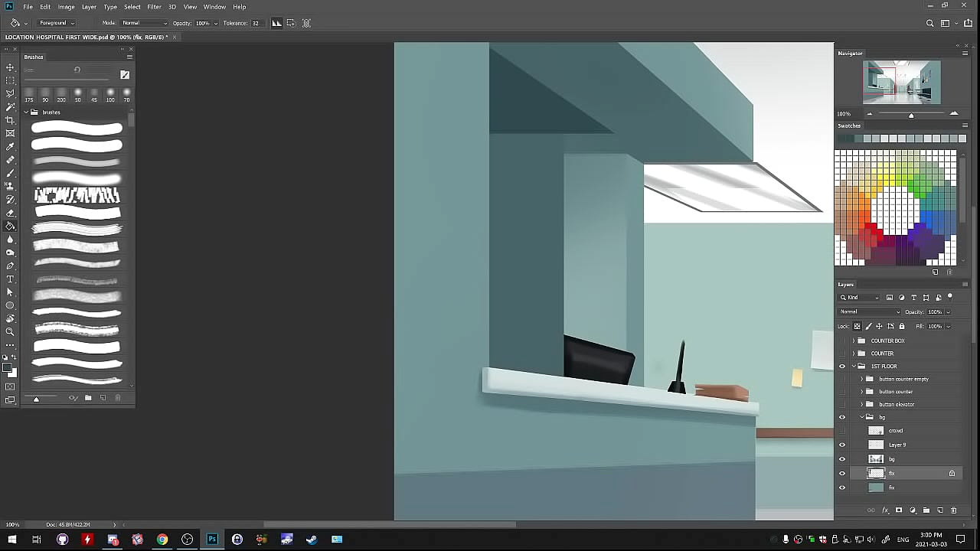Click the Tolerance input field

click(x=256, y=23)
